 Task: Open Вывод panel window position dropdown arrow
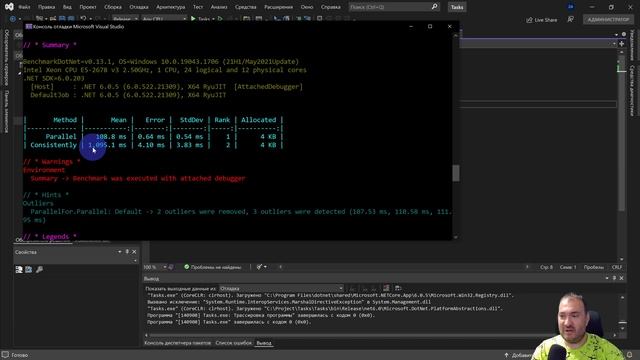tap(607, 278)
